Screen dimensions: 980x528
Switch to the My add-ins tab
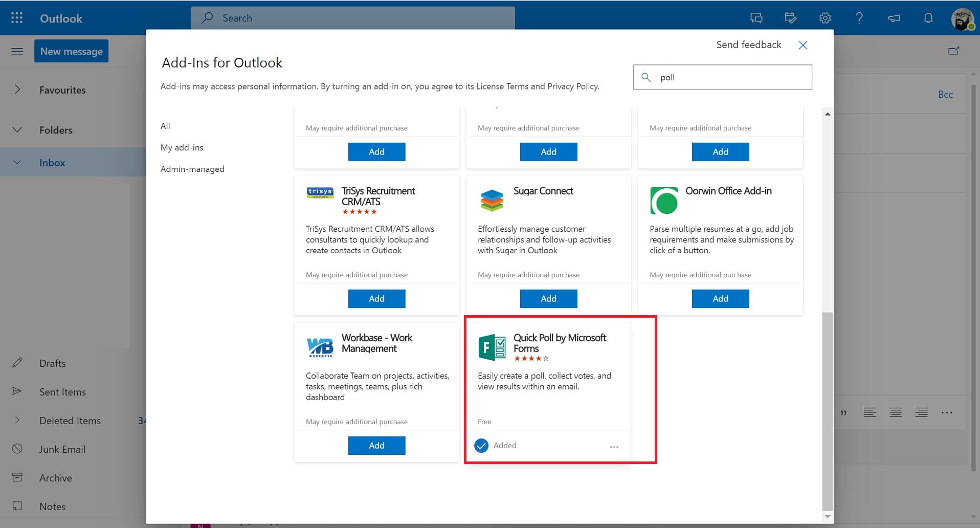pyautogui.click(x=182, y=147)
